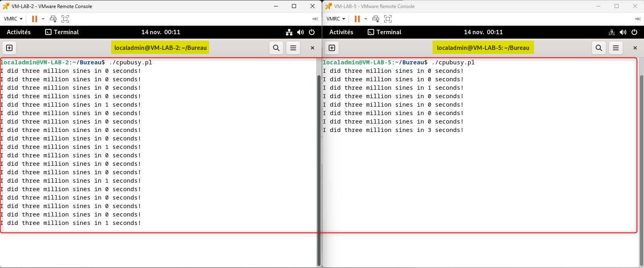Click the VM-LAB-2 terminal vertical scrollbar

[x=319, y=169]
